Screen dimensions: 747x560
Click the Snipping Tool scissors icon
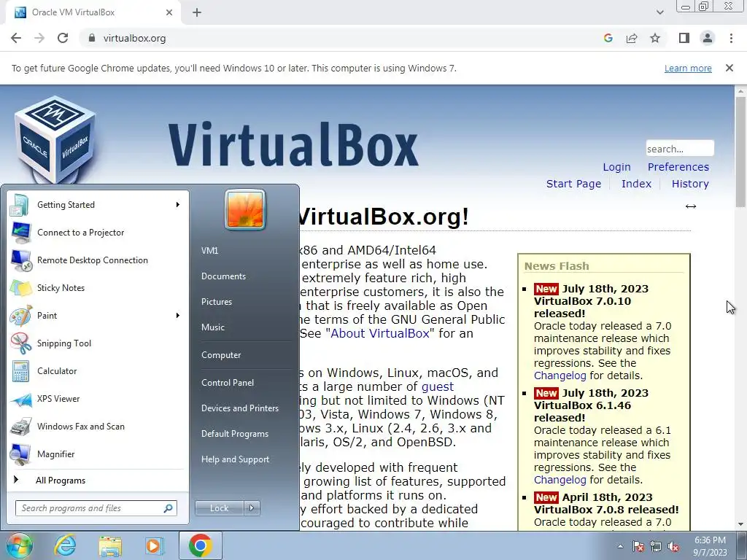20,343
